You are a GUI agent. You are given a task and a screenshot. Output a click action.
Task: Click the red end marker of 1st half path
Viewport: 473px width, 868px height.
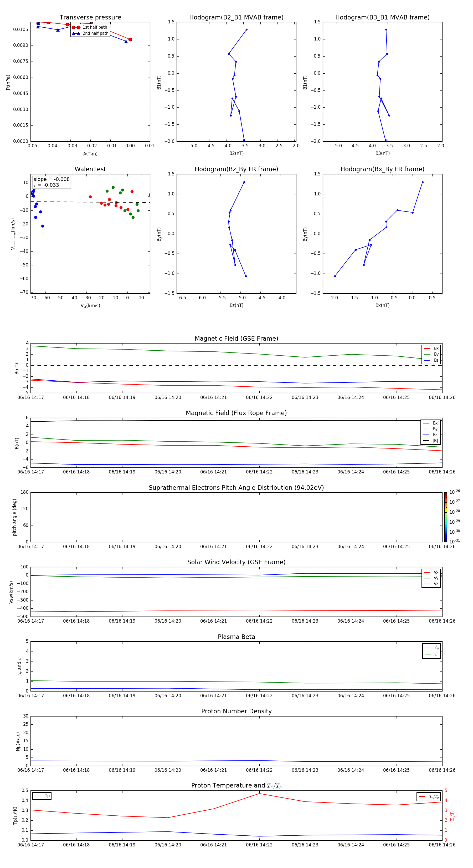[130, 39]
